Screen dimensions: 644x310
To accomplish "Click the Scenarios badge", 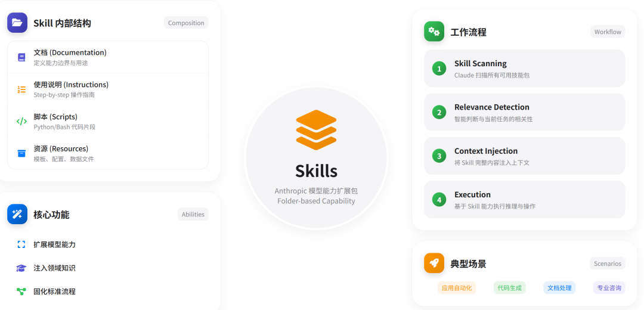I will (608, 263).
